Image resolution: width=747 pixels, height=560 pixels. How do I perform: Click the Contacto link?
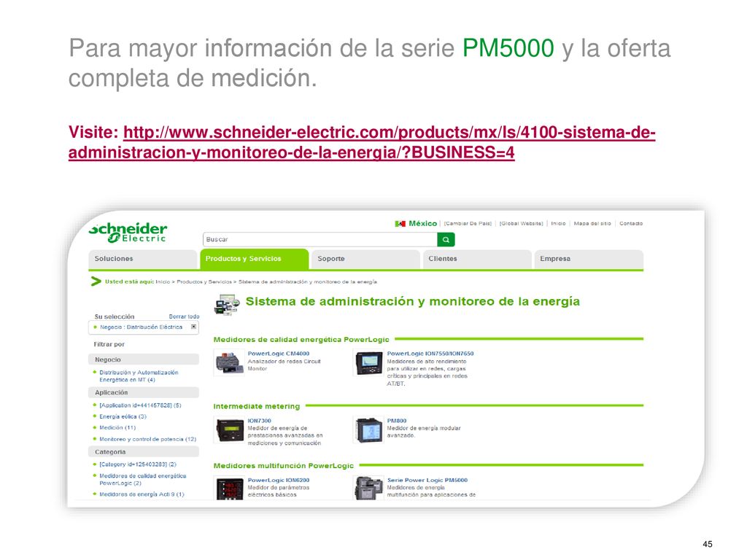click(x=631, y=223)
